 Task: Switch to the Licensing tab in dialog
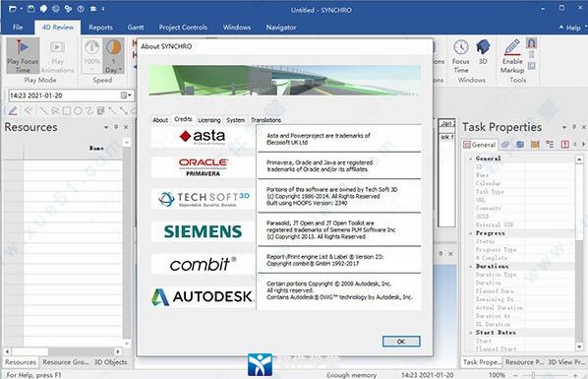pos(208,120)
